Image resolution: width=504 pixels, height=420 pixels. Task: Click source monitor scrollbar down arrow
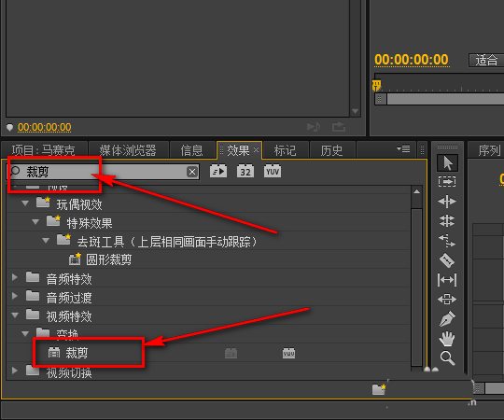point(356,111)
